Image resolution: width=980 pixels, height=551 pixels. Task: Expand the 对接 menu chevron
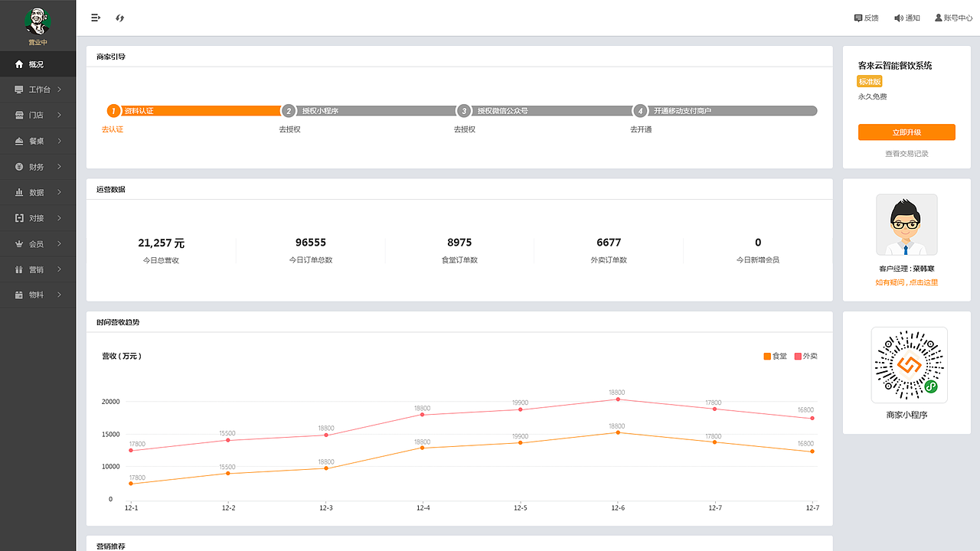coord(59,218)
